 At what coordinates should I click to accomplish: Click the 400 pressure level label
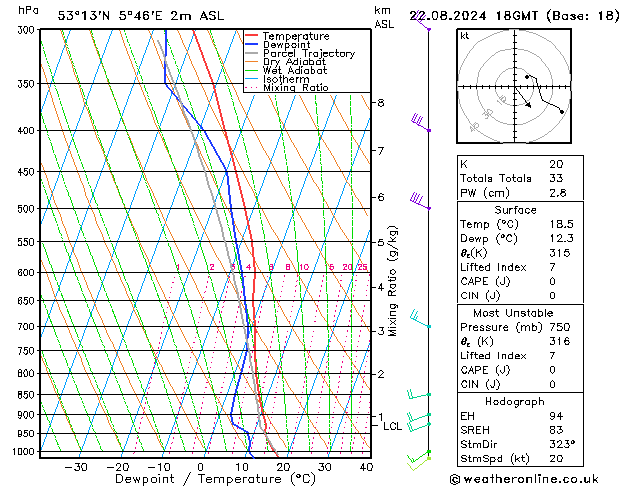(28, 131)
